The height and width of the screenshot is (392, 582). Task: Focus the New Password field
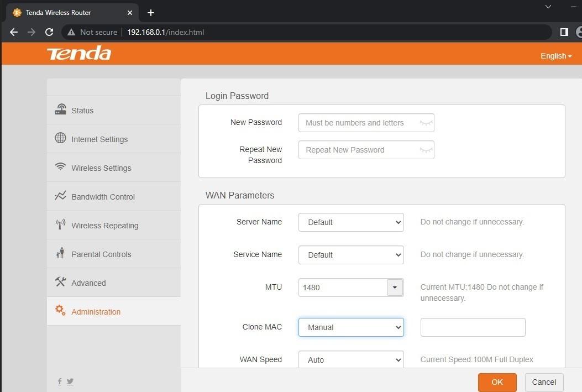pyautogui.click(x=366, y=123)
